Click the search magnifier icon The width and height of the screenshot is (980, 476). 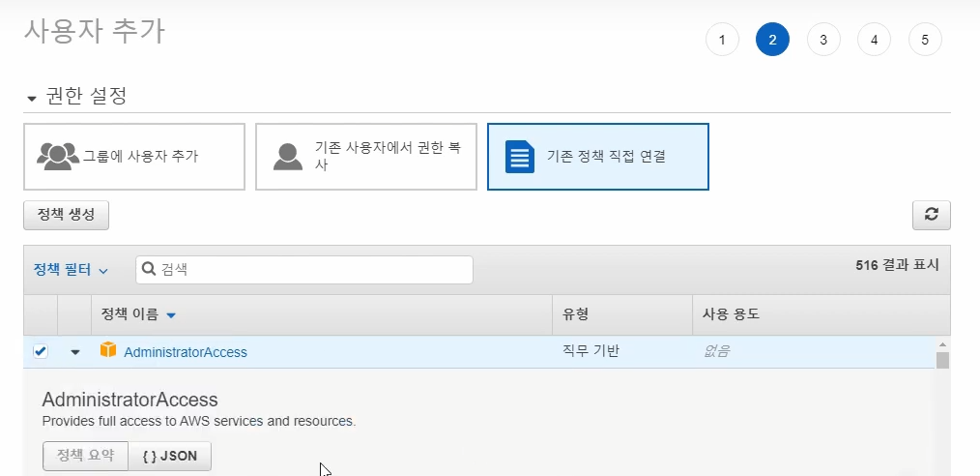[149, 269]
